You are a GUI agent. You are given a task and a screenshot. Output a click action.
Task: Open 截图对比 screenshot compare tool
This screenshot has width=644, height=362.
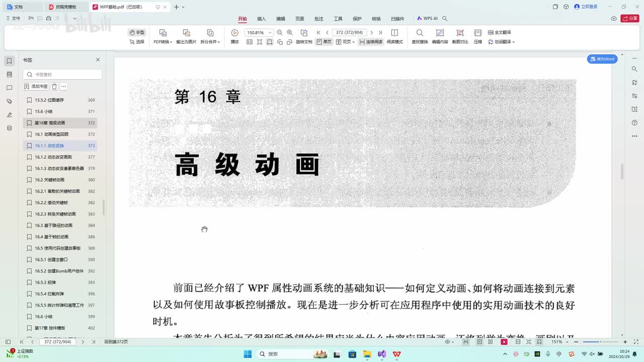tap(460, 37)
